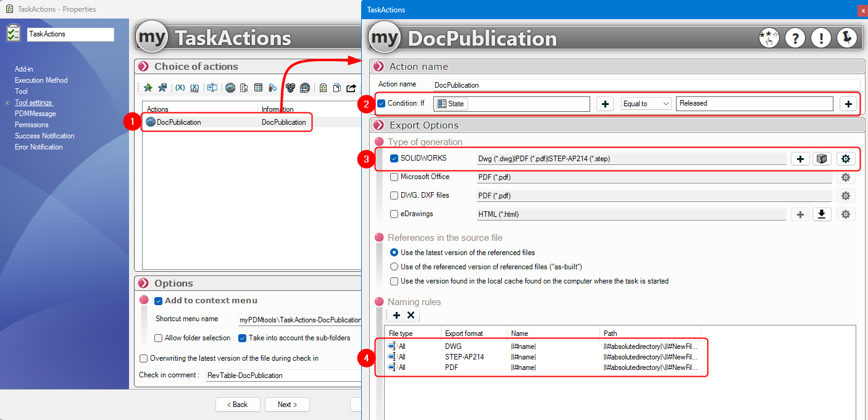Open the Success Notification page

[44, 136]
